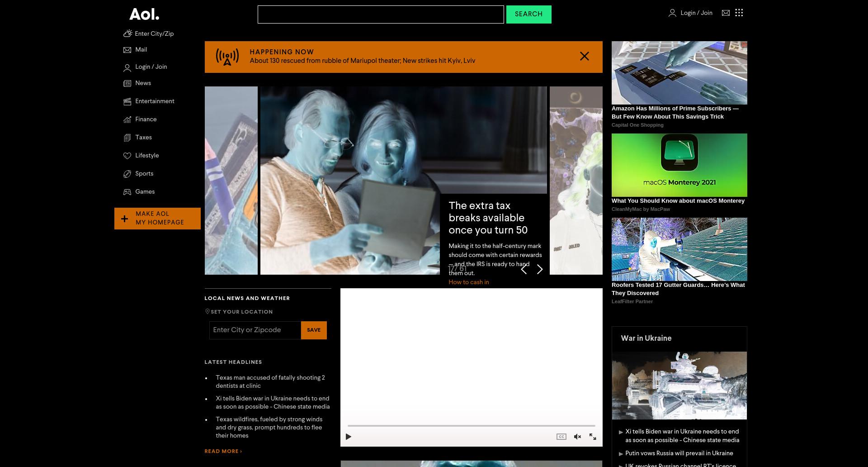Click What You Should Know about macOS Monterey

678,201
